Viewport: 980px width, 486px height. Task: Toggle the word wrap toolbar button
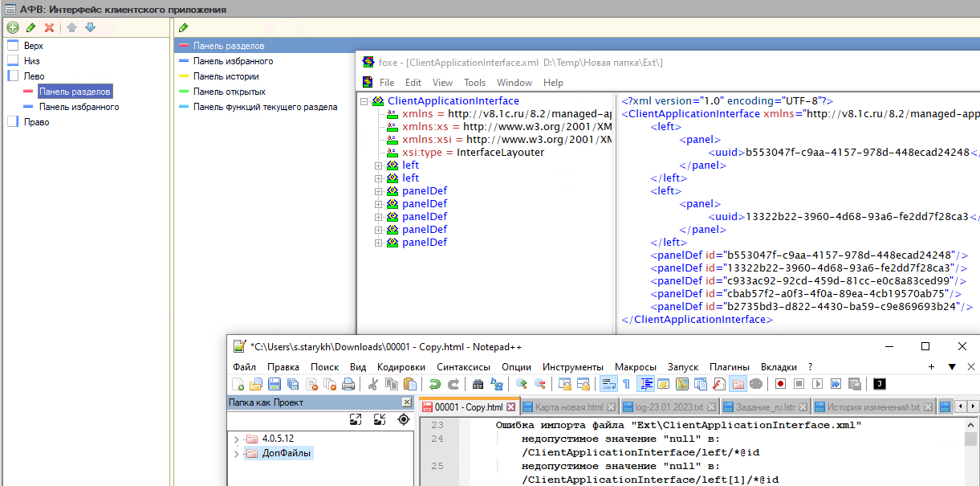[x=608, y=384]
